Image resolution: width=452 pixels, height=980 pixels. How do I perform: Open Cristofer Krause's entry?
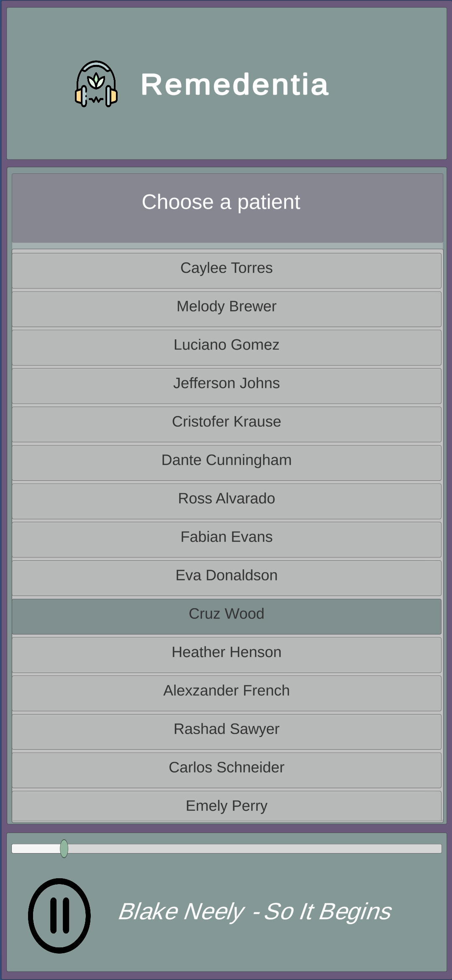click(226, 424)
